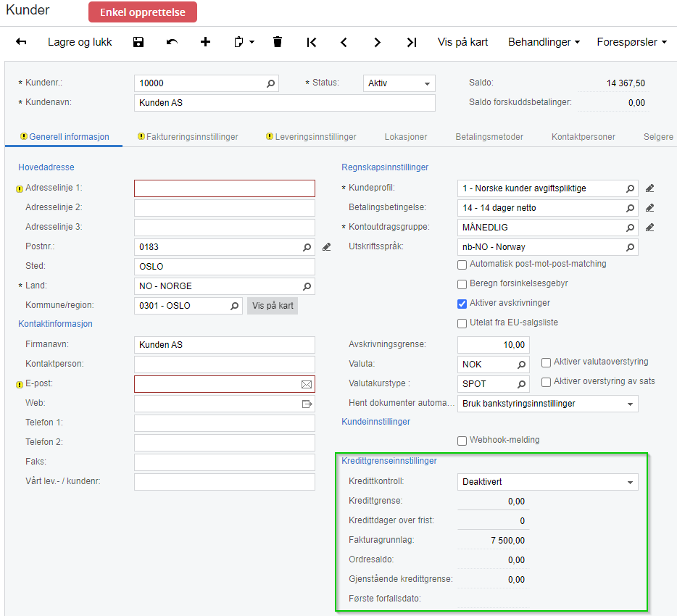Image resolution: width=677 pixels, height=616 pixels.
Task: Open the Betalingsmetoder tab
Action: 489,137
